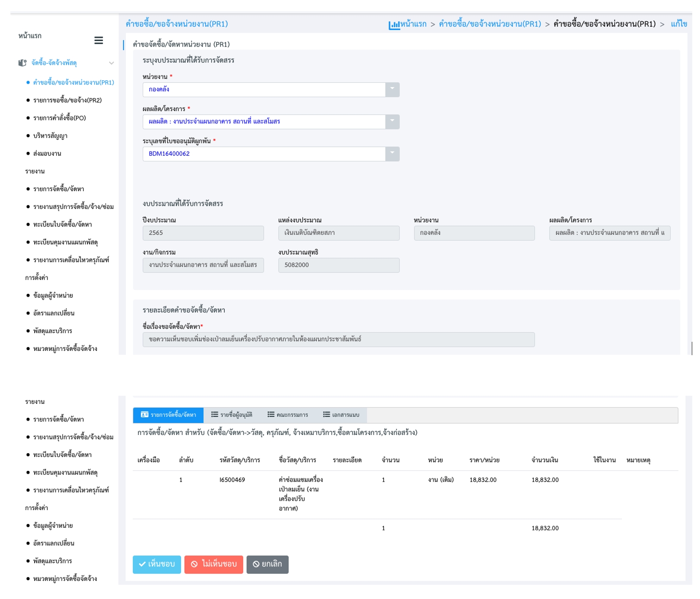Open บริหารสัญญา sidebar item

[x=50, y=136]
